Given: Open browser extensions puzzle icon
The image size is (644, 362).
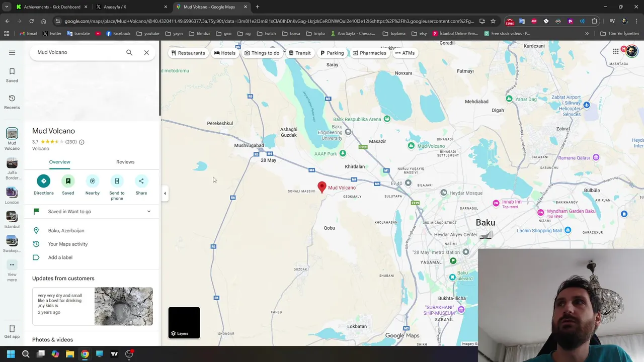Looking at the screenshot, I should (x=595, y=21).
